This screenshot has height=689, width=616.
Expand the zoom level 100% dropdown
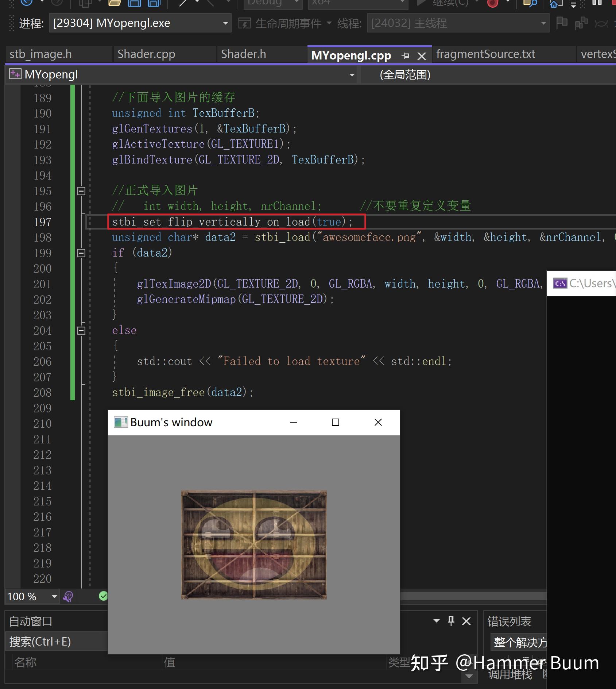[54, 596]
